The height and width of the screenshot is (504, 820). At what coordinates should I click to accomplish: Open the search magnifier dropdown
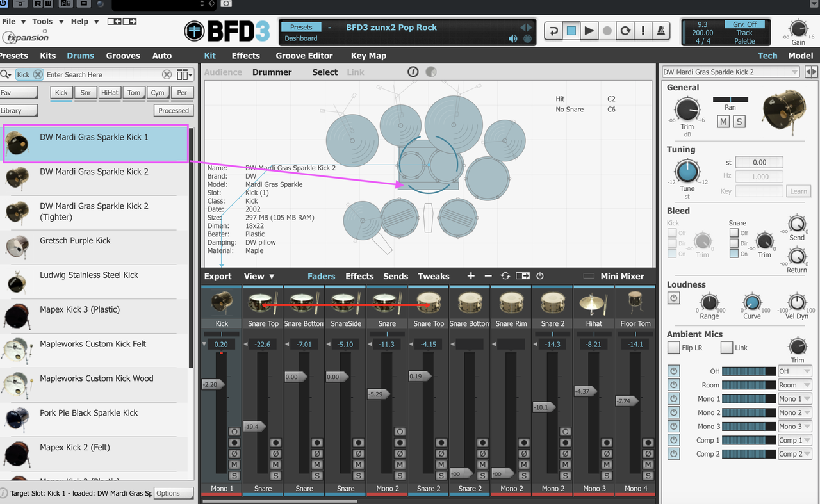(6, 75)
